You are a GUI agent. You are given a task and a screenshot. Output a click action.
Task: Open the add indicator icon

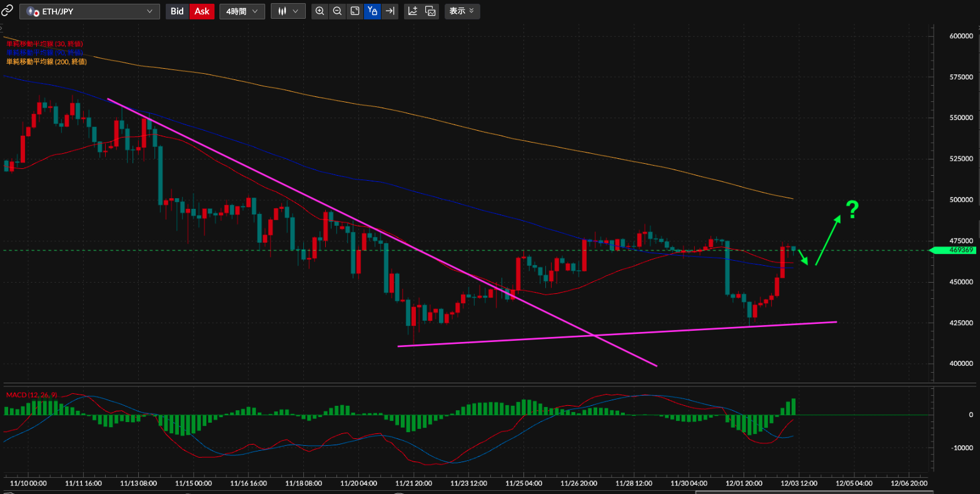[x=413, y=11]
